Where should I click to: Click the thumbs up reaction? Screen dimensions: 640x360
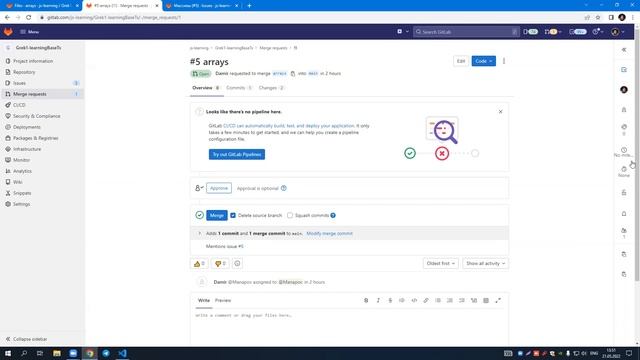click(199, 264)
